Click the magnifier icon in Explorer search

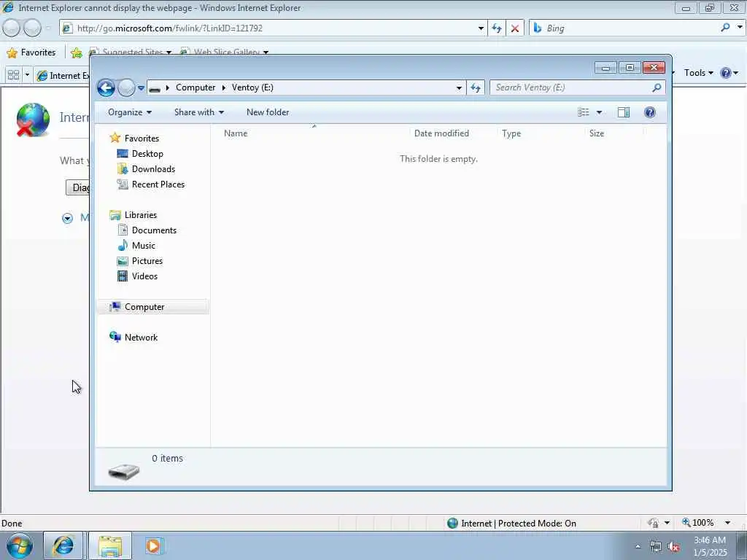tap(657, 87)
